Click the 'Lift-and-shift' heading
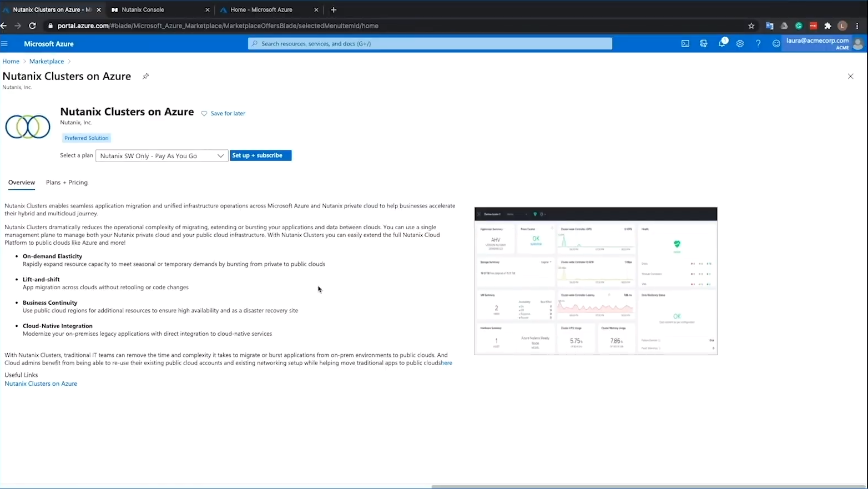 tap(41, 280)
